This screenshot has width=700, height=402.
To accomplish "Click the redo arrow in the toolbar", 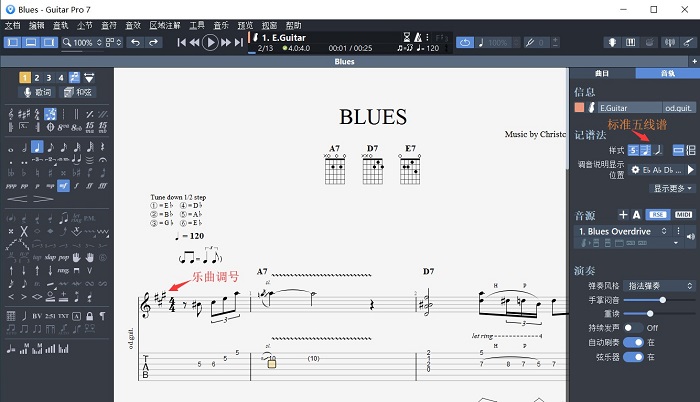I will pos(155,43).
